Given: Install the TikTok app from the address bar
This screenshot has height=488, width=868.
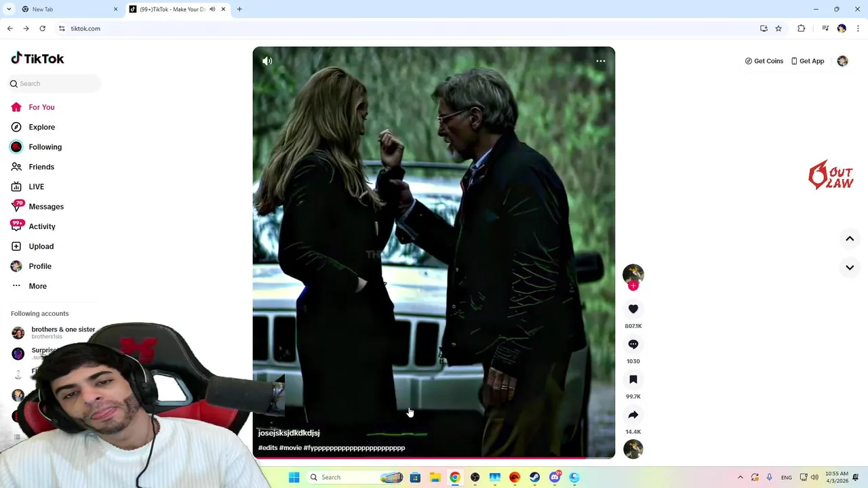Looking at the screenshot, I should point(764,28).
